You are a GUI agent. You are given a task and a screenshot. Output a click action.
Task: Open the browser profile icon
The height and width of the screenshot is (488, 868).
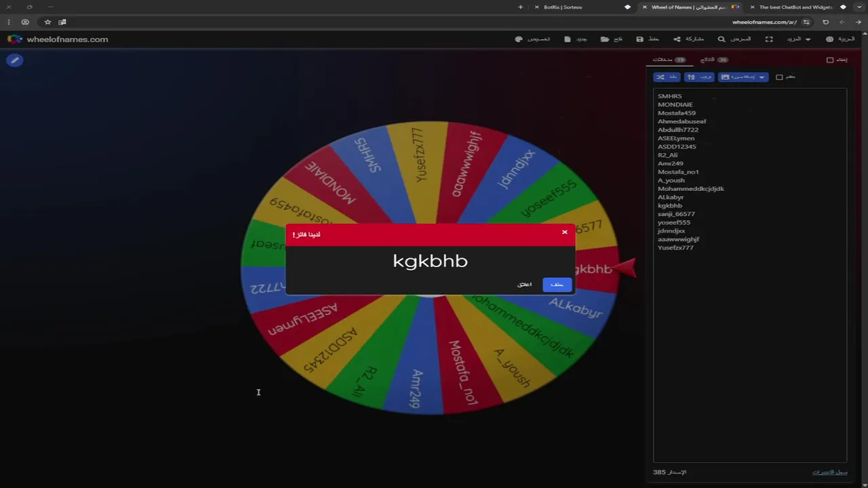[25, 22]
